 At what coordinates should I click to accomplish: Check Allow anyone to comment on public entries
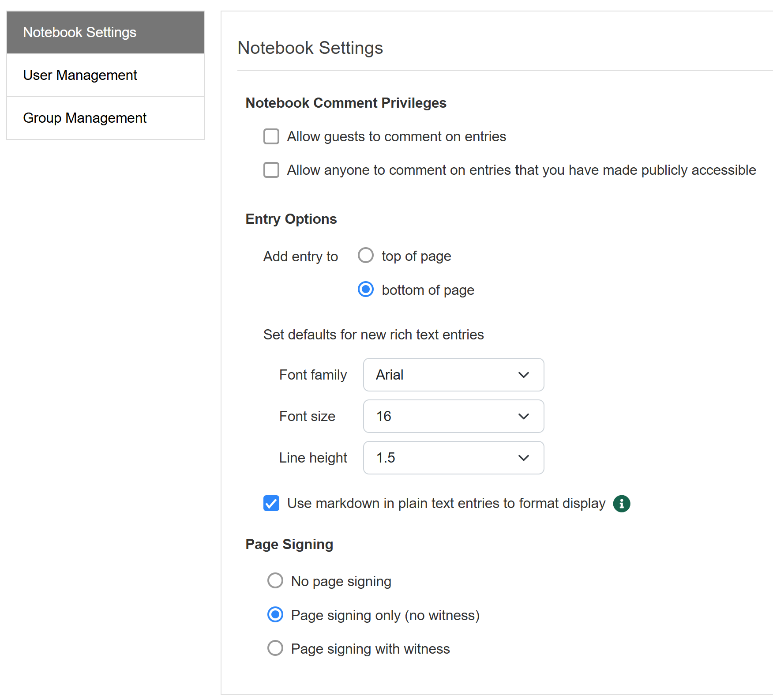click(271, 170)
